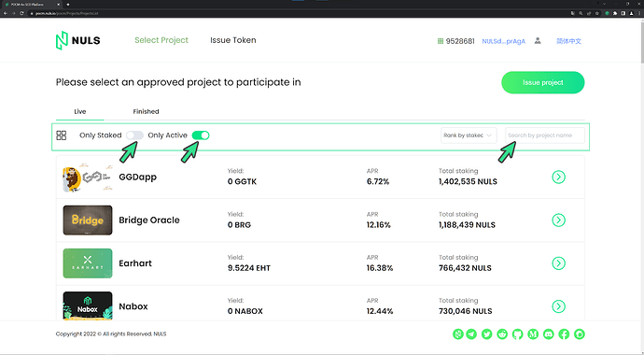Open the Discord icon in footer
Image resolution: width=644 pixels, height=355 pixels.
point(548,334)
